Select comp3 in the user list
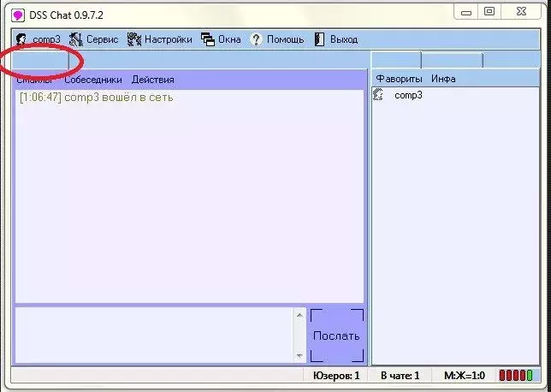Image resolution: width=551 pixels, height=392 pixels. pos(408,95)
